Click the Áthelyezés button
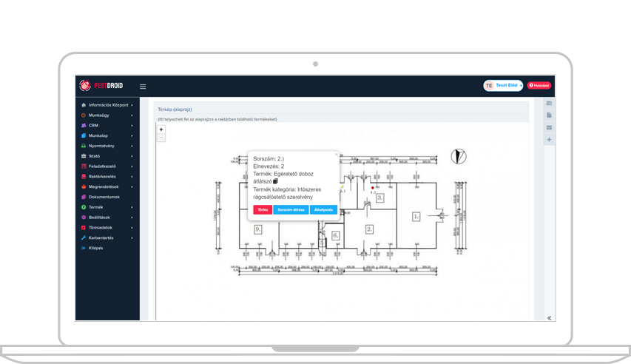This screenshot has height=364, width=631. click(323, 210)
